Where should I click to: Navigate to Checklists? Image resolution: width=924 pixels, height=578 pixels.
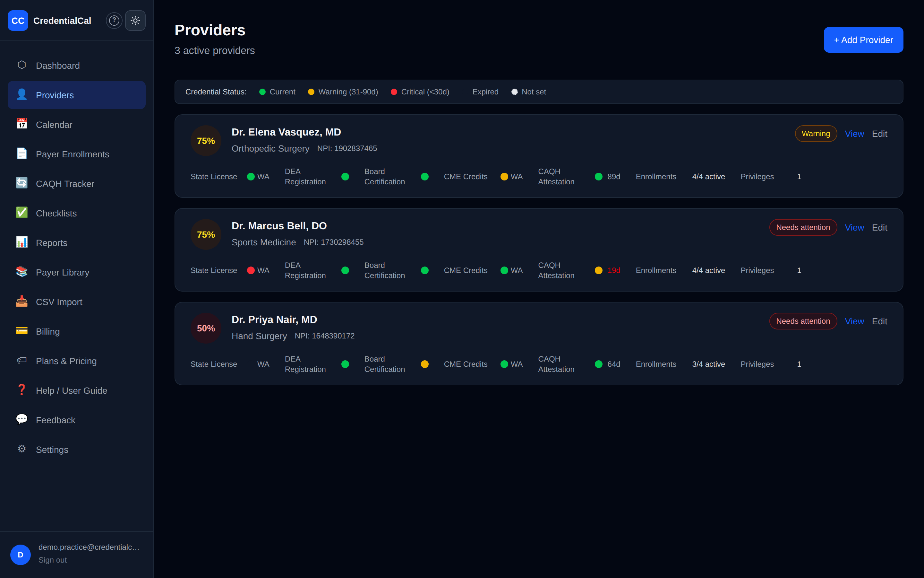coord(76,213)
